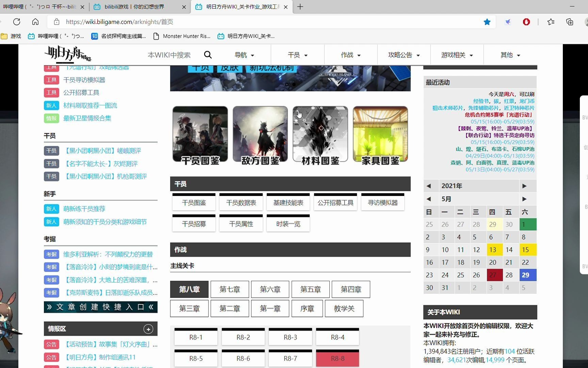
Task: Open the favorites list icon
Action: coord(551,22)
